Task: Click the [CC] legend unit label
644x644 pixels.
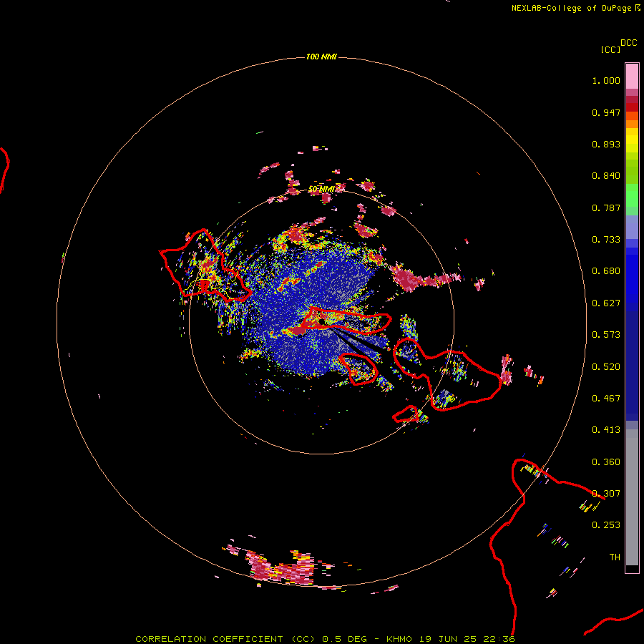Action: point(611,49)
